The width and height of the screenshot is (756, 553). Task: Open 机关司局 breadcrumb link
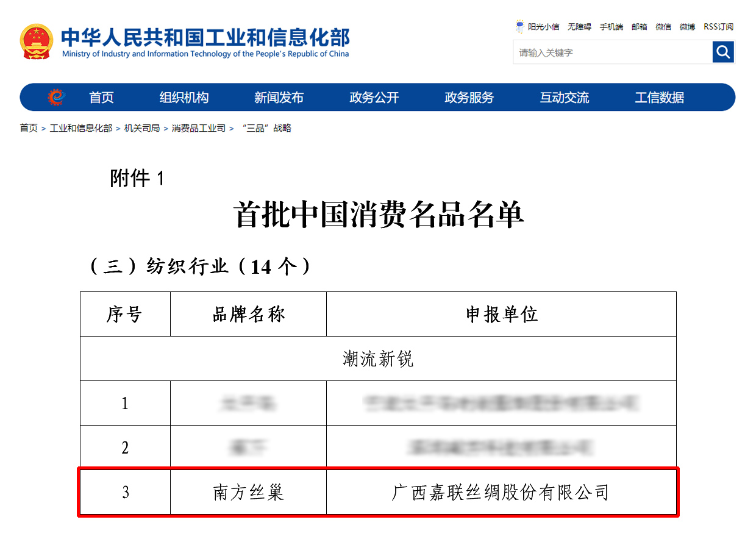pos(142,128)
